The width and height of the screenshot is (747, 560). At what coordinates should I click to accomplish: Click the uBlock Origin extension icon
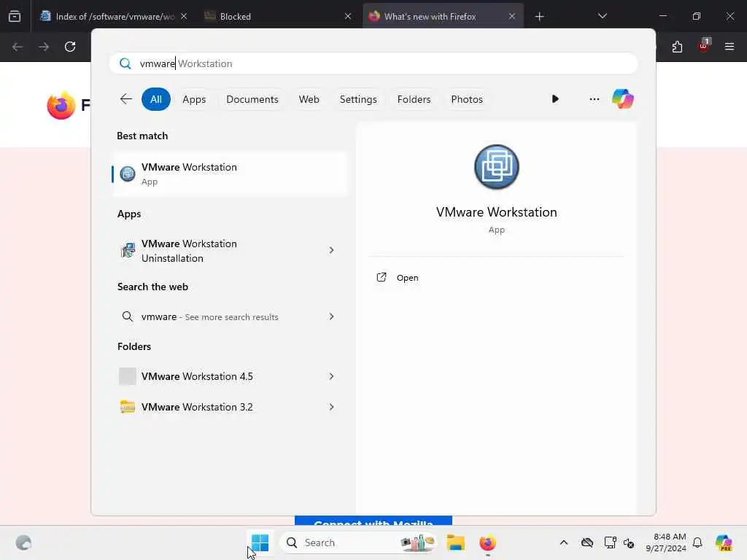pyautogui.click(x=704, y=46)
